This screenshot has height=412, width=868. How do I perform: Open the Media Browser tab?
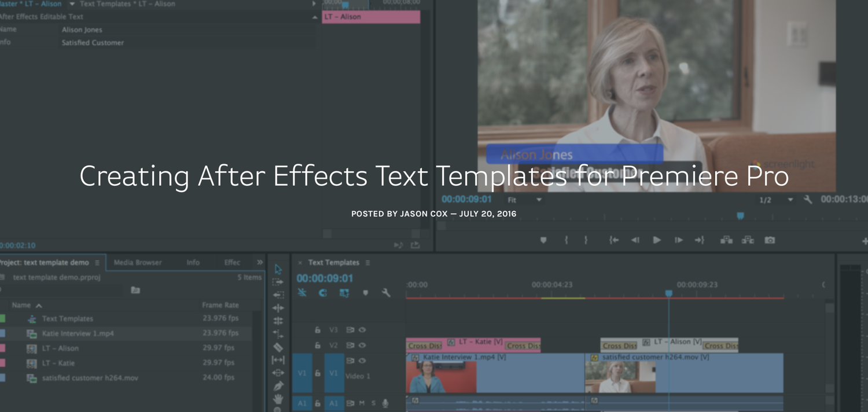[x=138, y=262]
